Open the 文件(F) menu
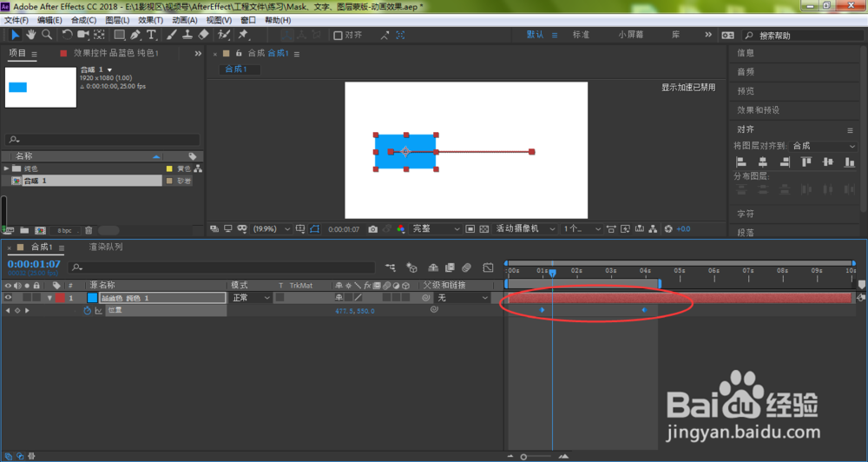Viewport: 868px width, 462px height. (x=16, y=20)
